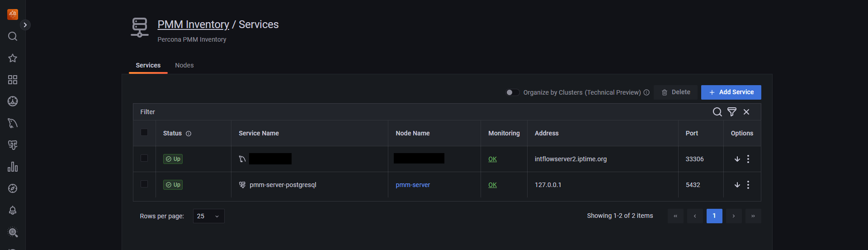
Task: Click the MySQL icon before the redacted service name
Action: point(242,159)
